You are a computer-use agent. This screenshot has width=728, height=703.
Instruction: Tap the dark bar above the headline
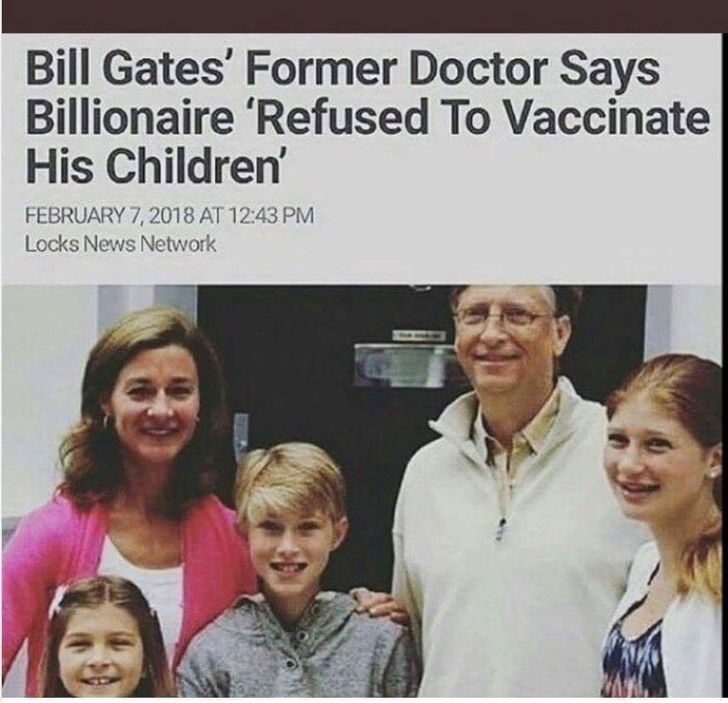pyautogui.click(x=364, y=16)
